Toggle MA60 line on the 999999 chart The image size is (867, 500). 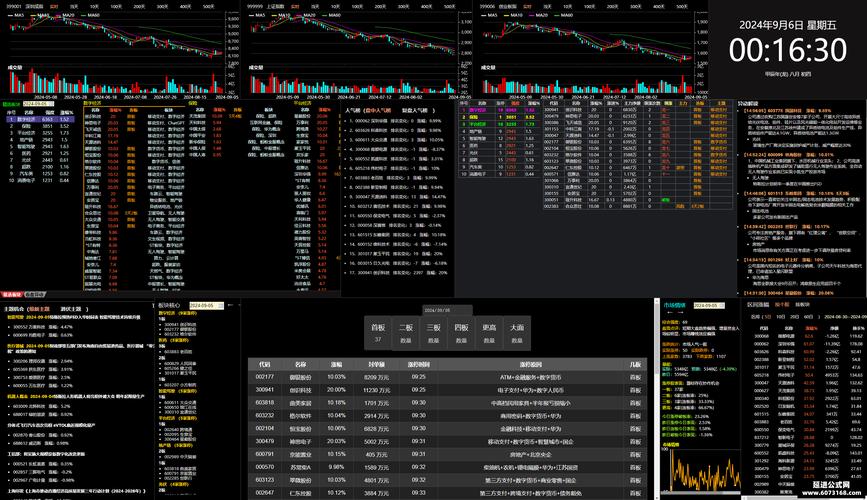click(333, 15)
